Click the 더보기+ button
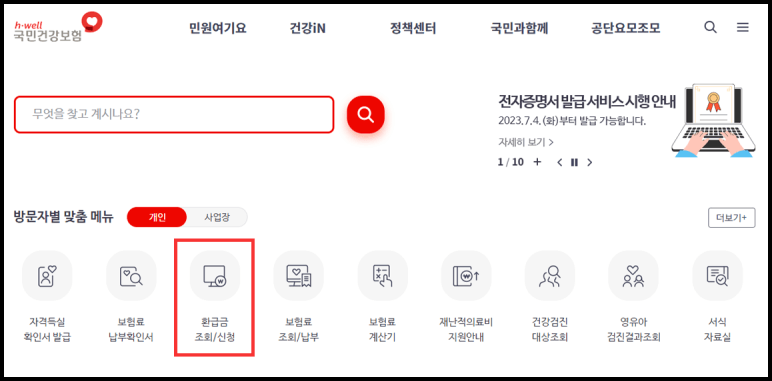This screenshot has height=381, width=772. (732, 218)
